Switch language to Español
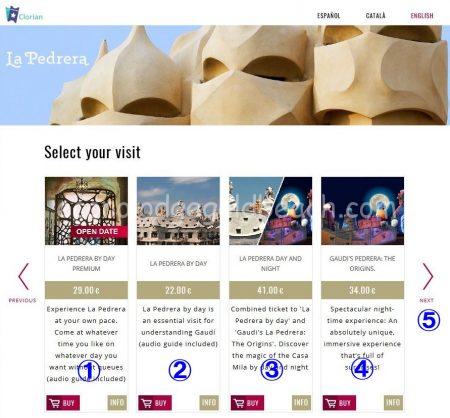Viewport: 450px width, 418px height. (x=328, y=16)
